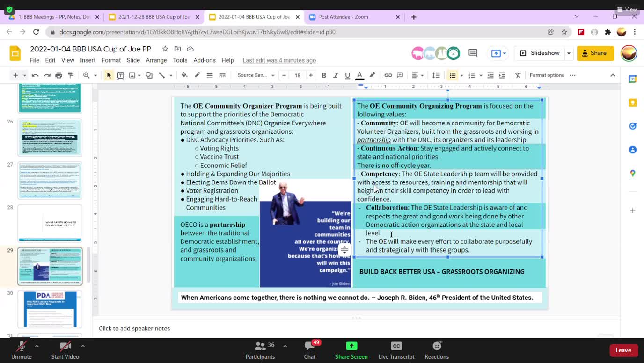Expand the Slideshow dropdown arrow
Screen dimensions: 644x363
(569, 53)
